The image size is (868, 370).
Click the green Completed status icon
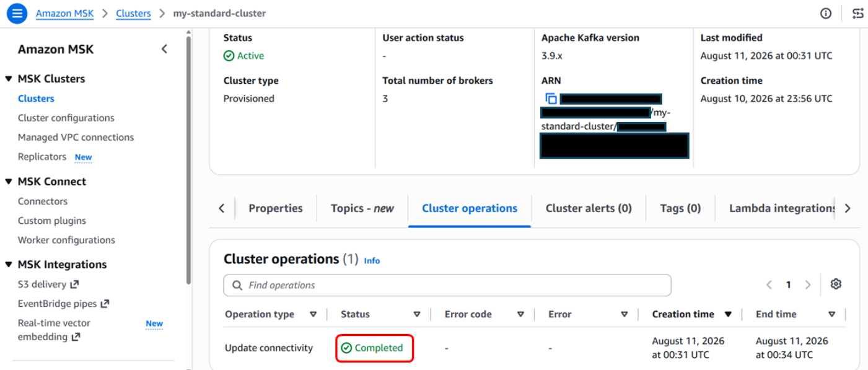(x=346, y=348)
